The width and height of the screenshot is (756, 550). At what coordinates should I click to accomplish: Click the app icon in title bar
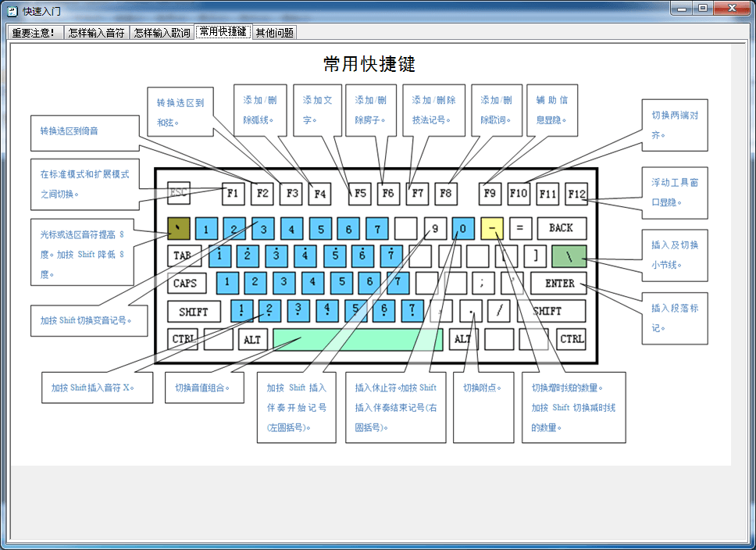[12, 11]
